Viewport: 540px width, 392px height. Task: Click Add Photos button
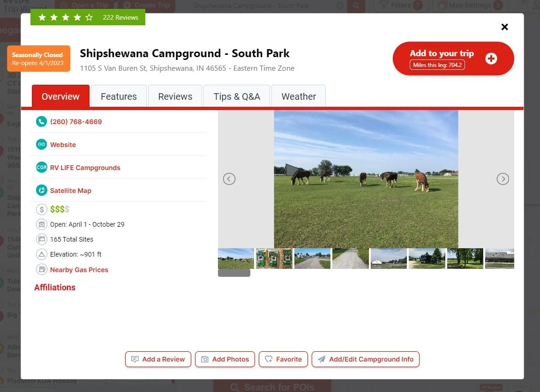click(x=225, y=359)
